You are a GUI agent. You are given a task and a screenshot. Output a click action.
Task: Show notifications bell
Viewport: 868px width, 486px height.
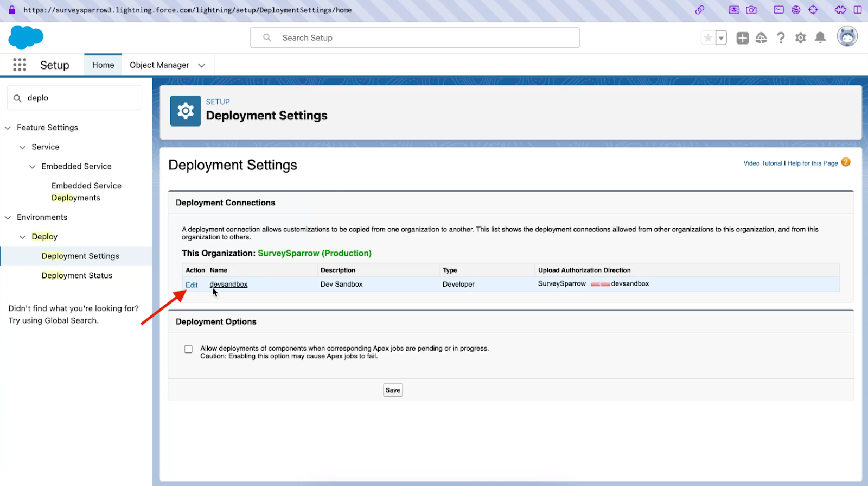[820, 37]
